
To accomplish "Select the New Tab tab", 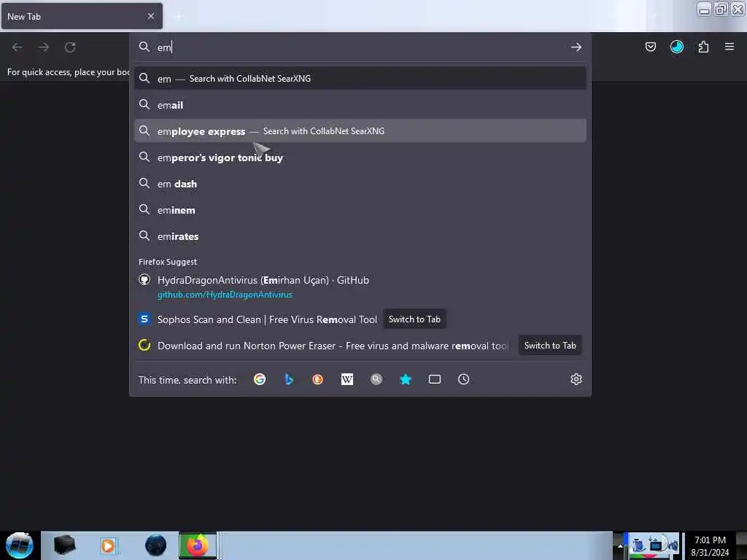I will pyautogui.click(x=82, y=16).
